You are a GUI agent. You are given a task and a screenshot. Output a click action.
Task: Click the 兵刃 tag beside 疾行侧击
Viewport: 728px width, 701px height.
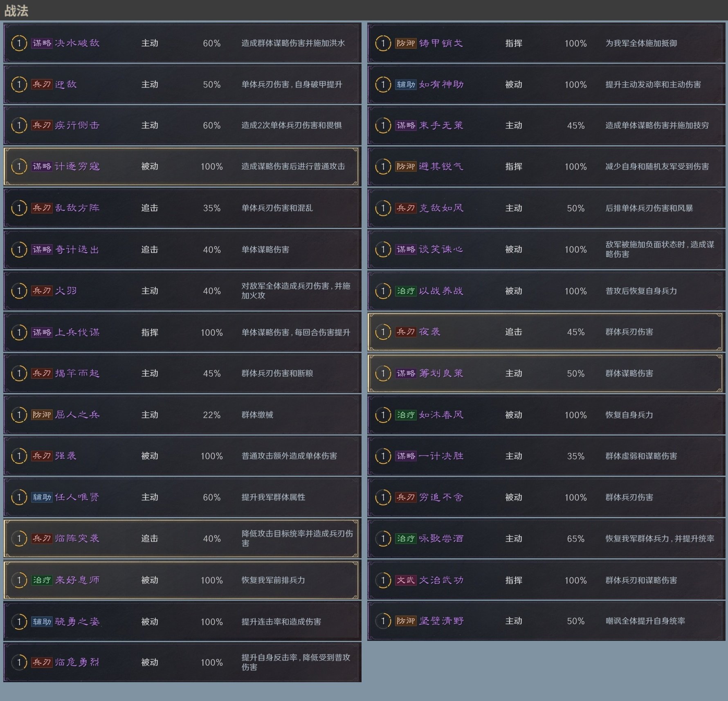(42, 125)
